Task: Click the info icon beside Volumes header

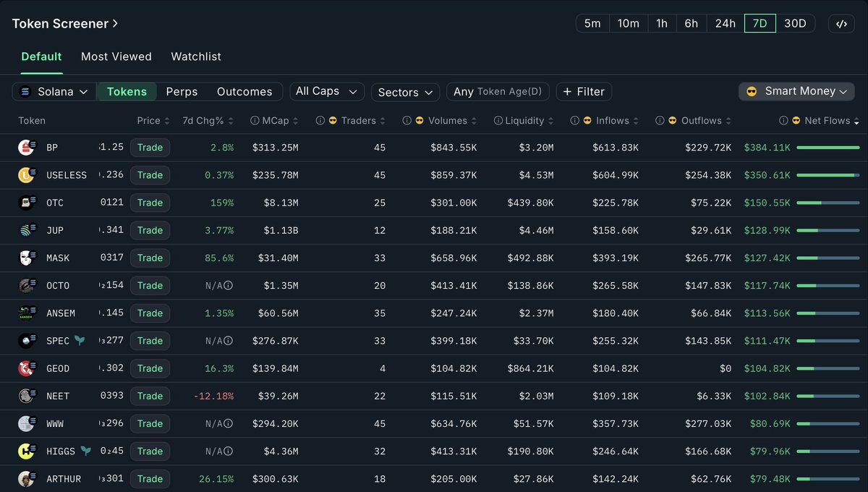Action: click(407, 121)
